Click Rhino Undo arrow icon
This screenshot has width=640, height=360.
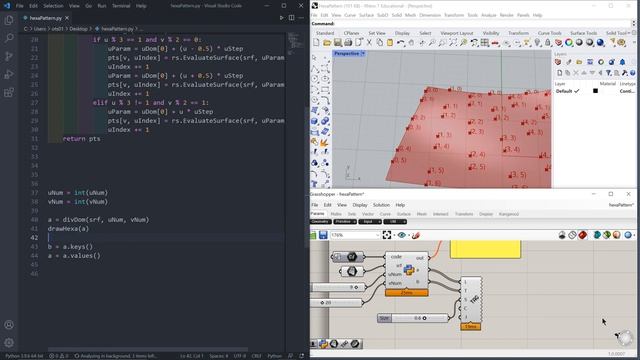point(400,42)
